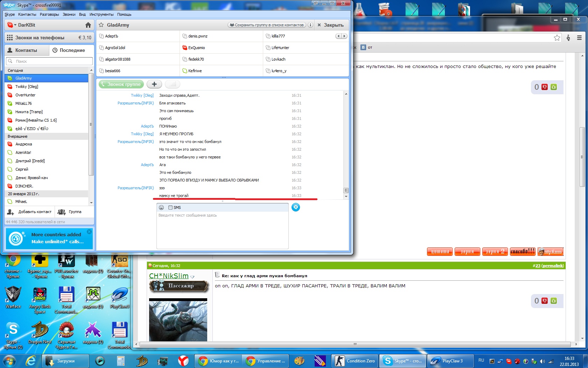
Task: Switch to the Контакты tab
Action: 27,50
